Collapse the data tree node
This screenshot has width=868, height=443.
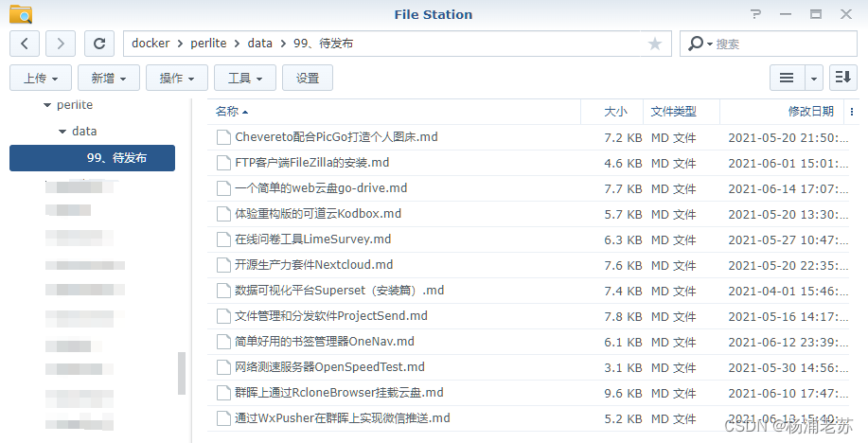pos(62,132)
